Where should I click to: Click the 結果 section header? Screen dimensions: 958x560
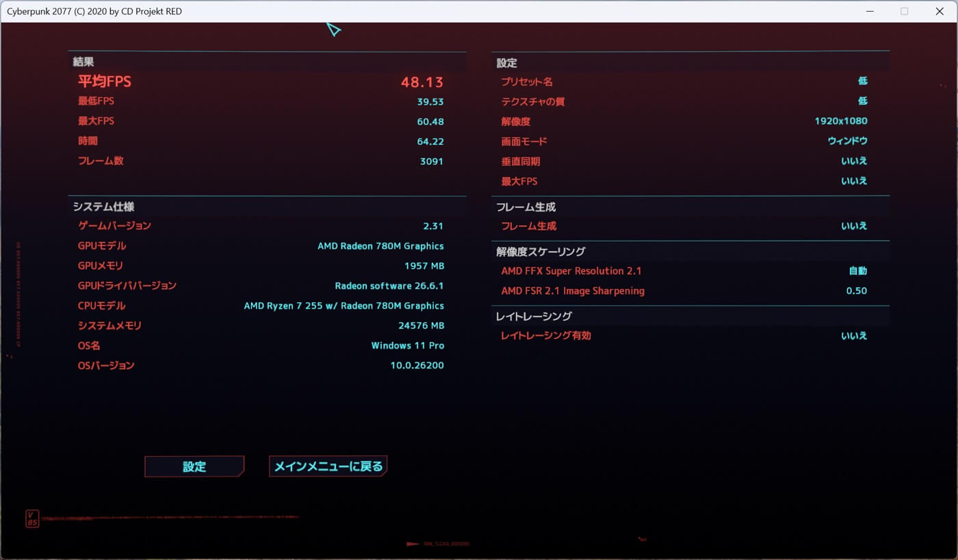83,62
